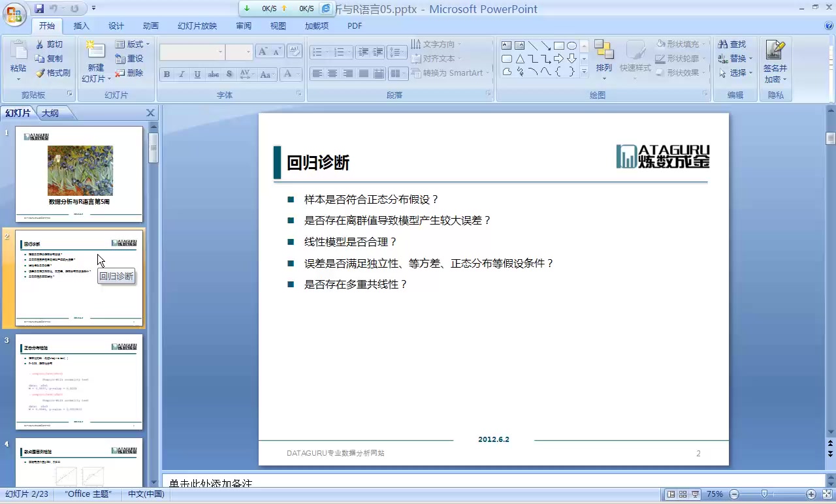Switch to the 插入 (Insert) ribbon tab

coord(81,26)
